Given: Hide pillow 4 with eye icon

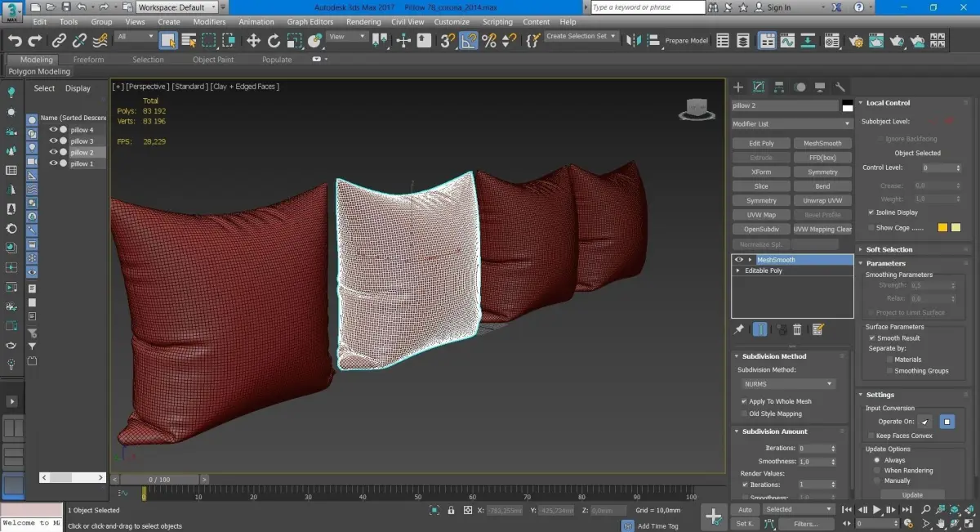Looking at the screenshot, I should pyautogui.click(x=53, y=130).
